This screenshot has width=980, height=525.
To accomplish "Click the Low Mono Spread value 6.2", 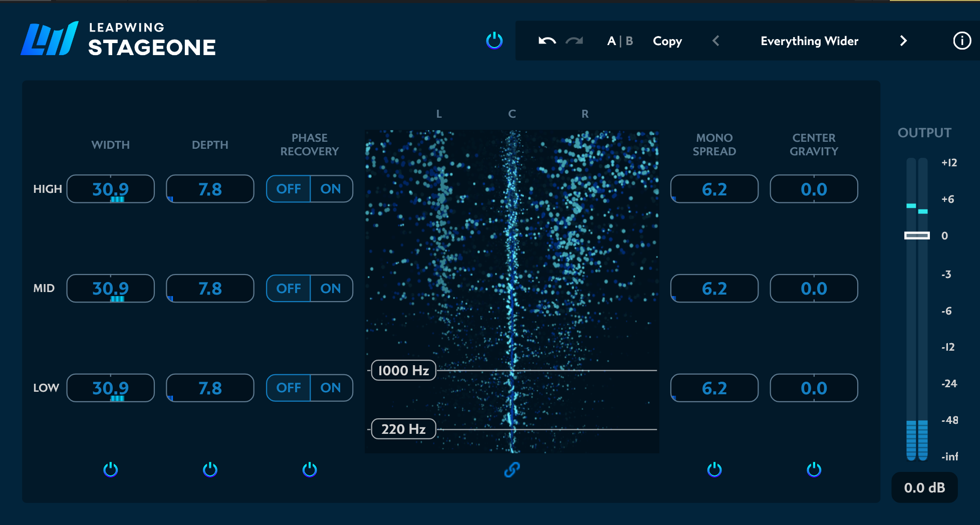I will coord(714,388).
